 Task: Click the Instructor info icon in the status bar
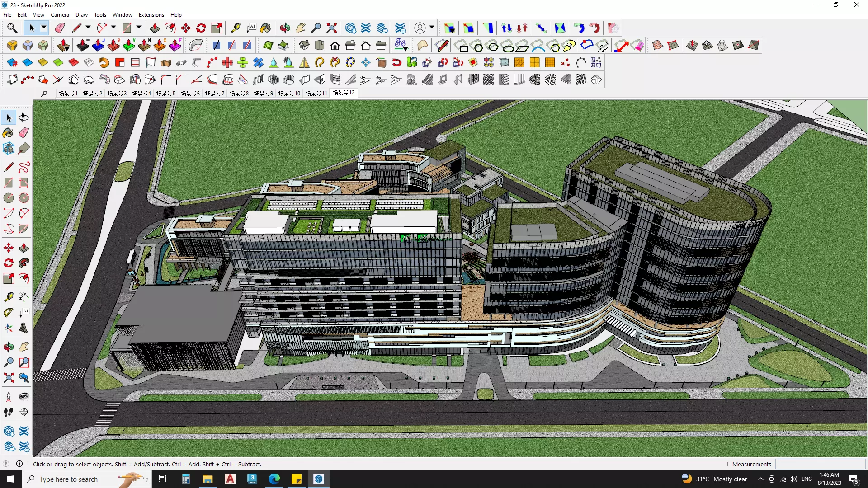coord(19,464)
